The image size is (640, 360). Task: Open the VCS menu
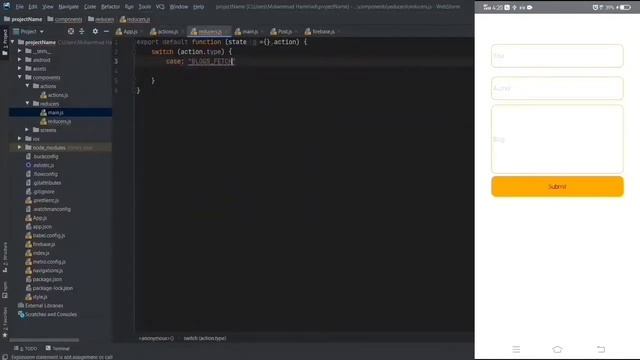point(160,7)
